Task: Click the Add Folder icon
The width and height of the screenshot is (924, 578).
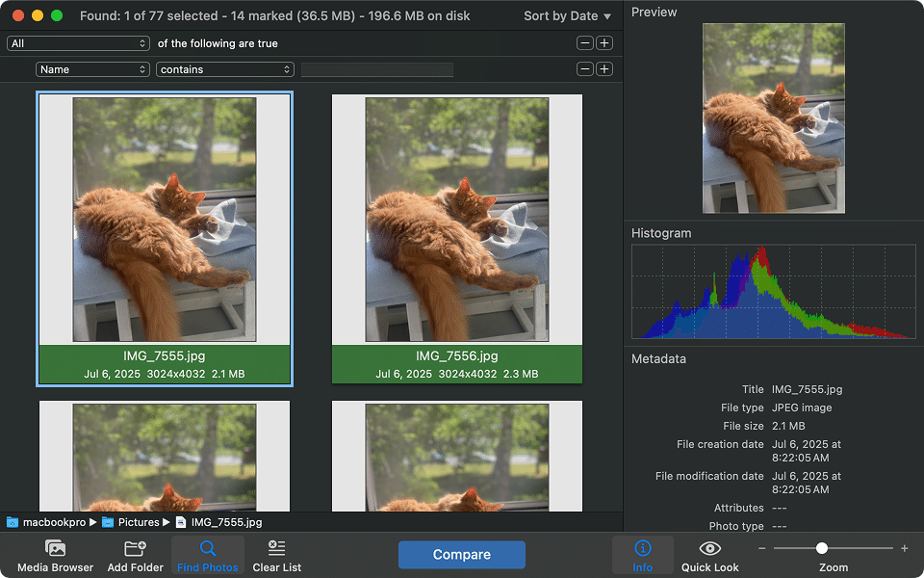Action: pyautogui.click(x=135, y=548)
